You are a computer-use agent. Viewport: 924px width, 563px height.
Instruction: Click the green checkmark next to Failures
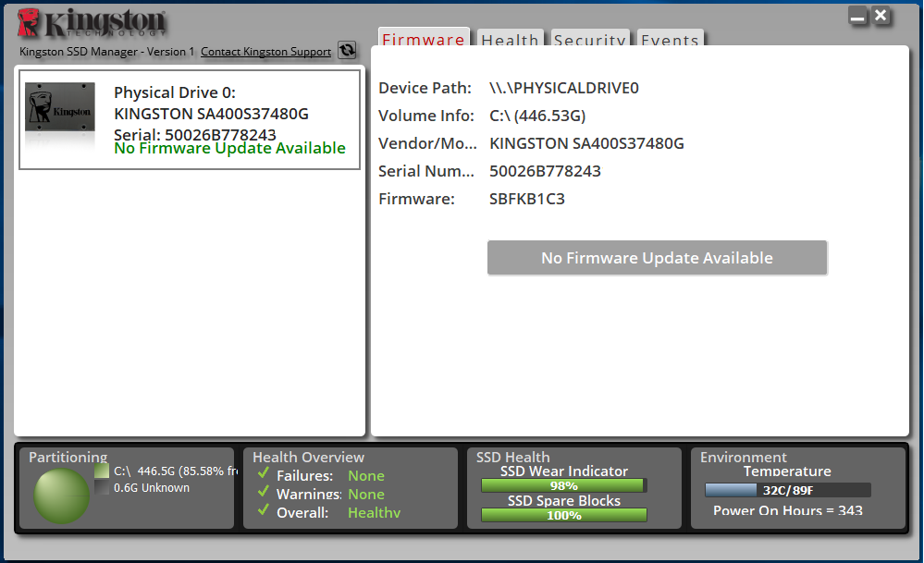coord(264,475)
